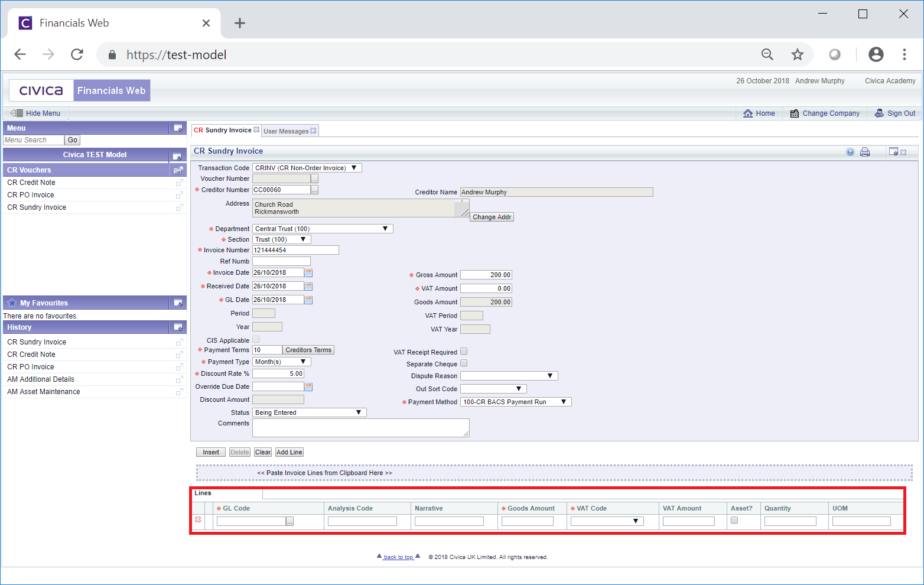924x585 pixels.
Task: Click the Insert button
Action: click(211, 452)
